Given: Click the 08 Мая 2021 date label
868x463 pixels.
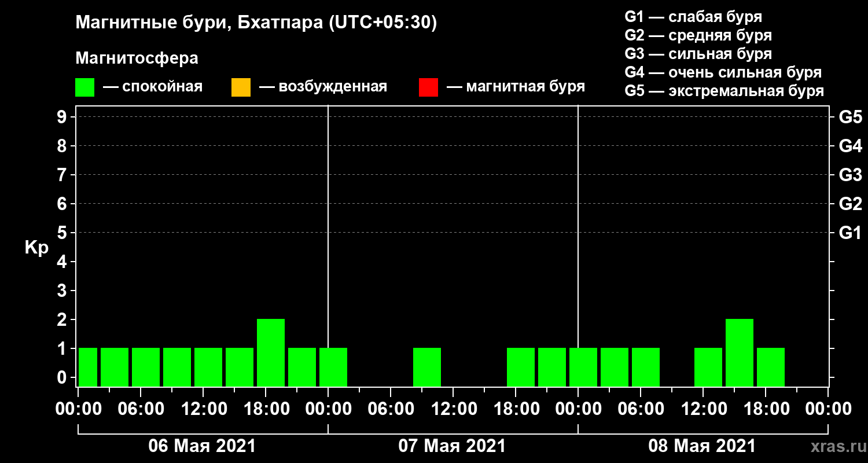Looking at the screenshot, I should click(x=702, y=446).
